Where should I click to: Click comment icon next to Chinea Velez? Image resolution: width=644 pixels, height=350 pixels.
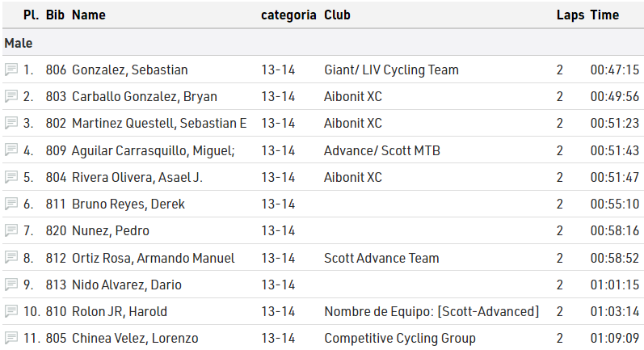pyautogui.click(x=11, y=338)
